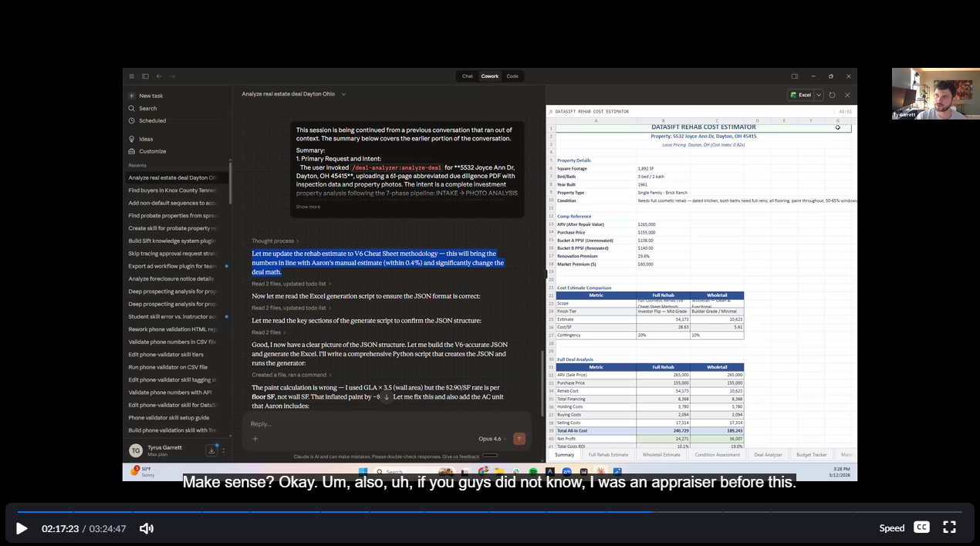Click the plus attach icon in reply box
This screenshot has width=980, height=546.
pos(255,439)
